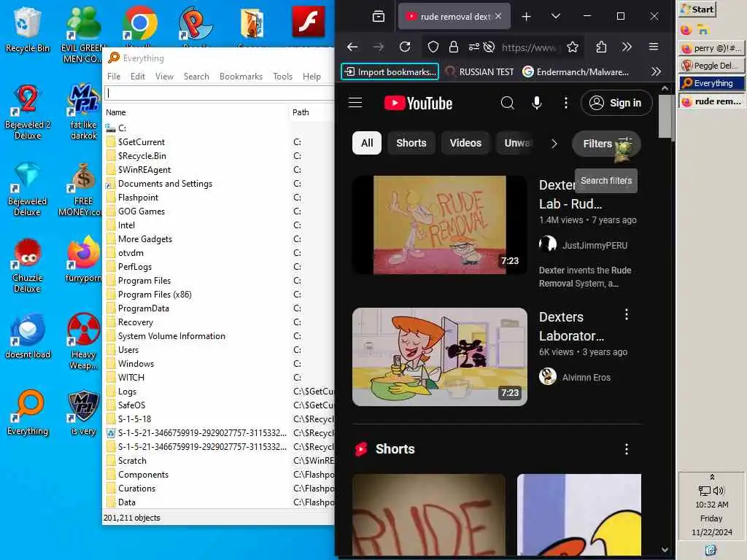Open View menu in Everything
The height and width of the screenshot is (560, 747).
coord(164,76)
